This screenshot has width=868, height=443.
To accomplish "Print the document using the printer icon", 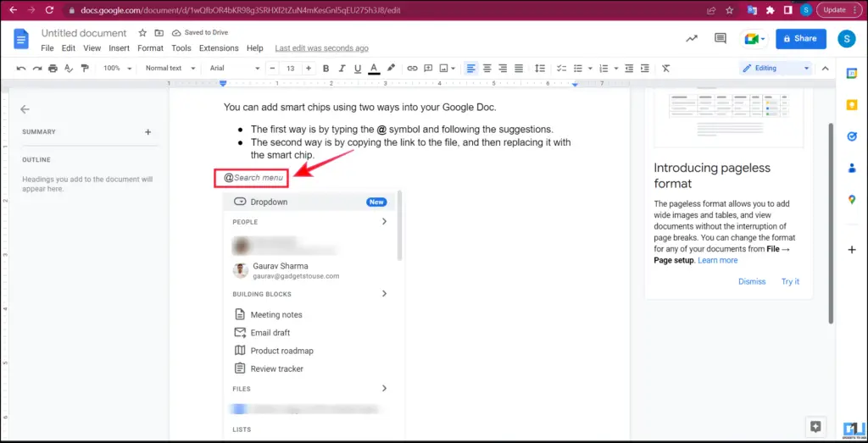I will tap(53, 69).
